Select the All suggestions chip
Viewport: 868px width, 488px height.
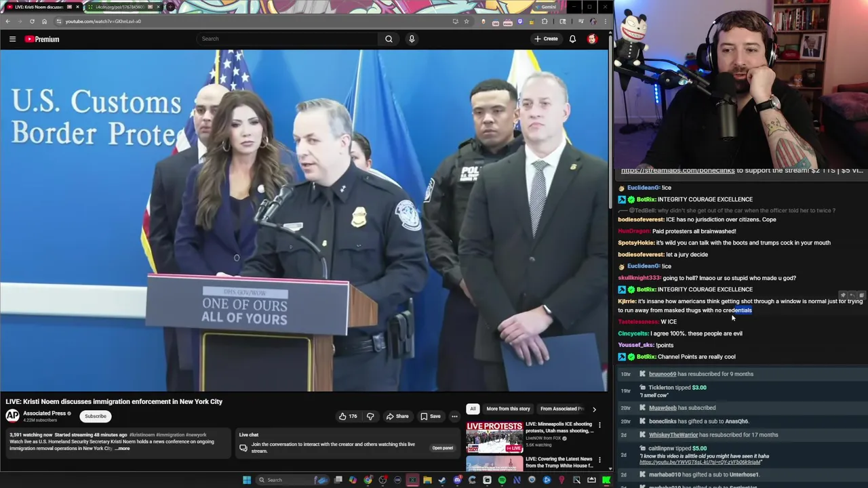[473, 409]
